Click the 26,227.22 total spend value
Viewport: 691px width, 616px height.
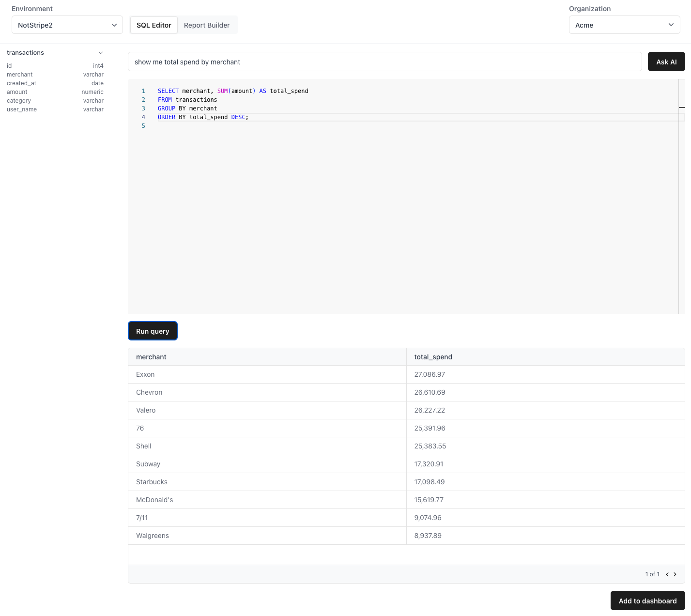point(430,410)
